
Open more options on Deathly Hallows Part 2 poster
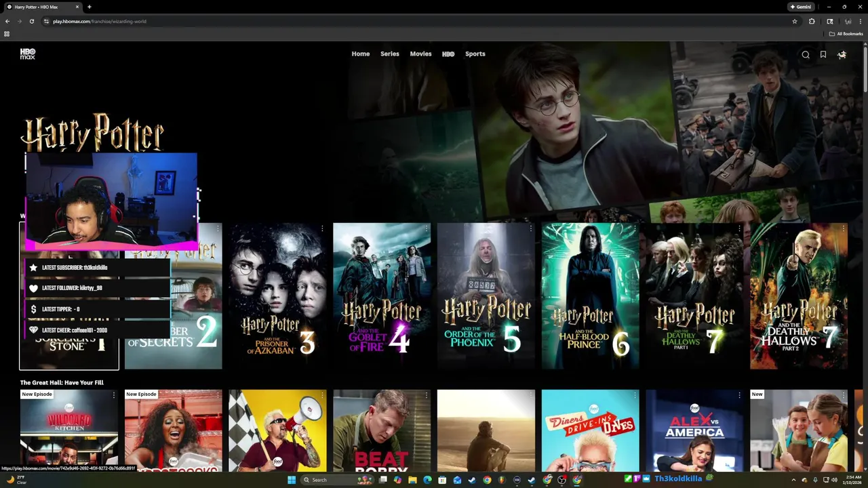click(x=844, y=229)
